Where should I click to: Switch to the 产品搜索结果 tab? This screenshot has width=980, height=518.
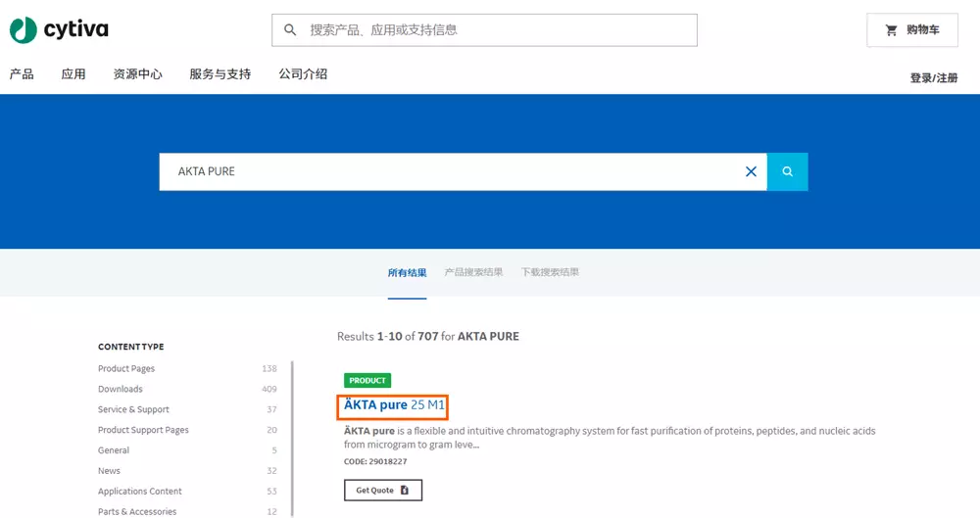(473, 272)
